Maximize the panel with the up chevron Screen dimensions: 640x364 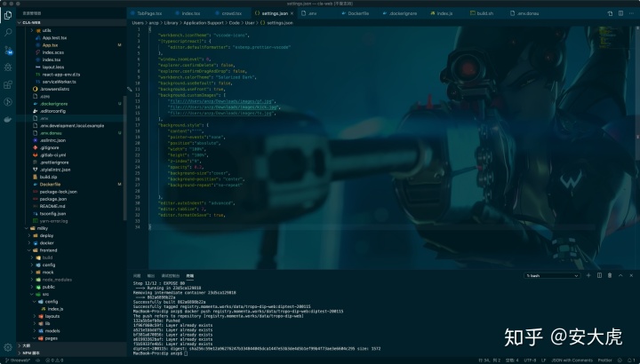620,275
